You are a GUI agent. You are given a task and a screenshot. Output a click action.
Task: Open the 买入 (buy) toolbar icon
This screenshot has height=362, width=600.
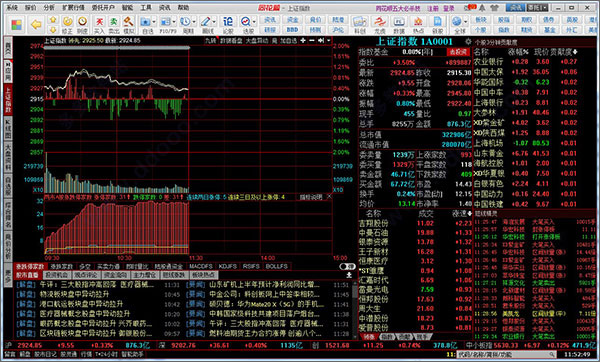(x=99, y=25)
